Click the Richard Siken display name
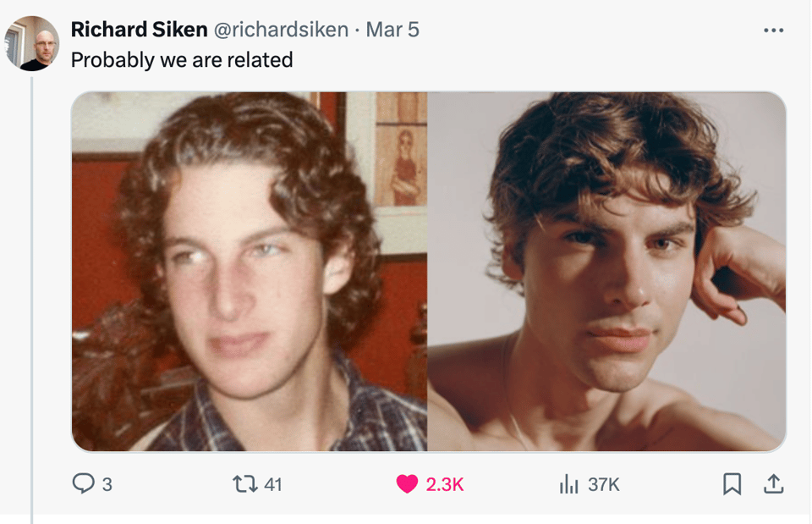Image resolution: width=812 pixels, height=524 pixels. pyautogui.click(x=139, y=30)
